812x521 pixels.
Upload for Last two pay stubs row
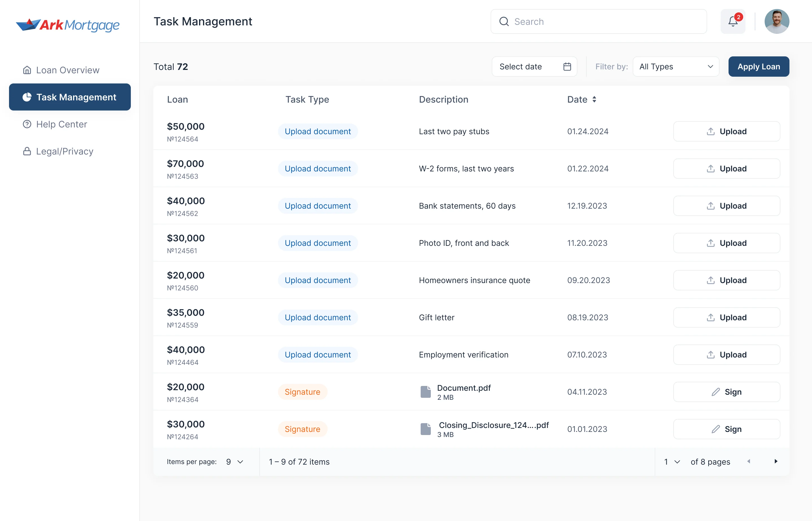click(726, 131)
